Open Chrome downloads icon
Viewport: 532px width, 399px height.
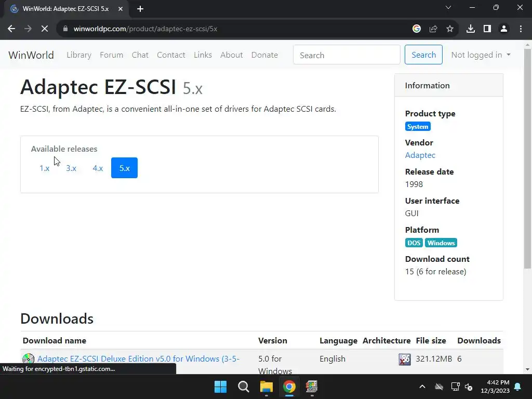click(471, 29)
